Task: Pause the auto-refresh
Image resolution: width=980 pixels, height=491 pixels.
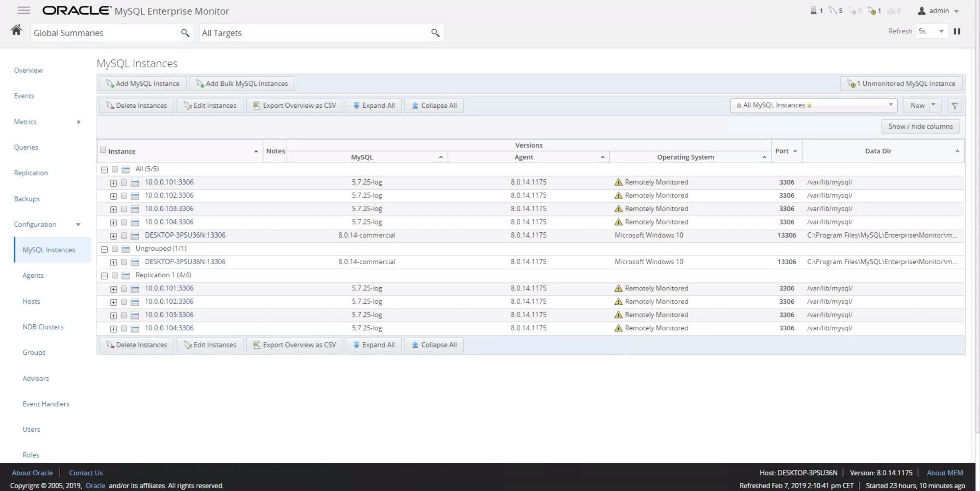Action: [x=956, y=31]
